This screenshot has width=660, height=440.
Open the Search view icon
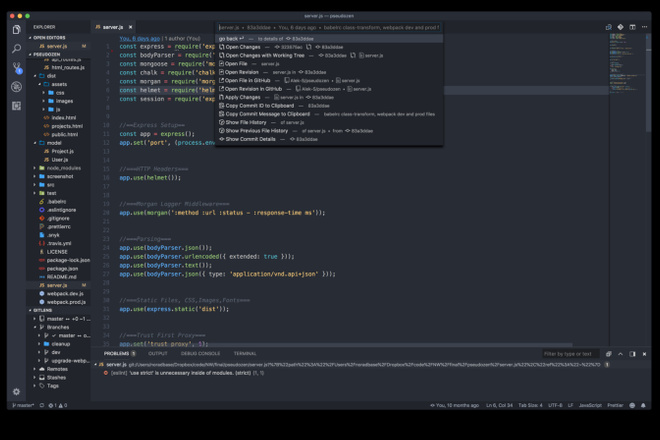16,48
